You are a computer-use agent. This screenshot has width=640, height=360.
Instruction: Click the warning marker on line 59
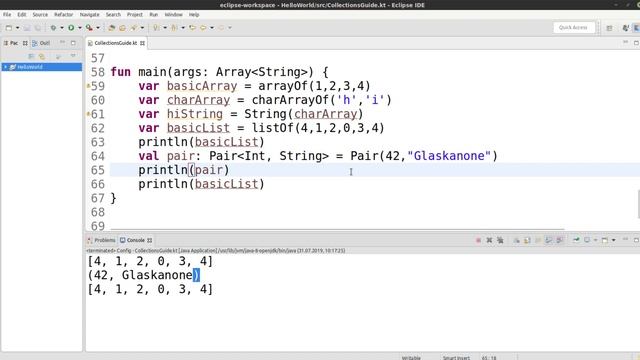(88, 86)
